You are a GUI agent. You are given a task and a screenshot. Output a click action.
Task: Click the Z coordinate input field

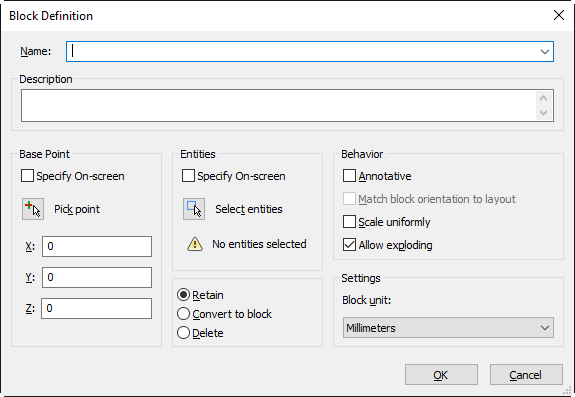pos(96,308)
